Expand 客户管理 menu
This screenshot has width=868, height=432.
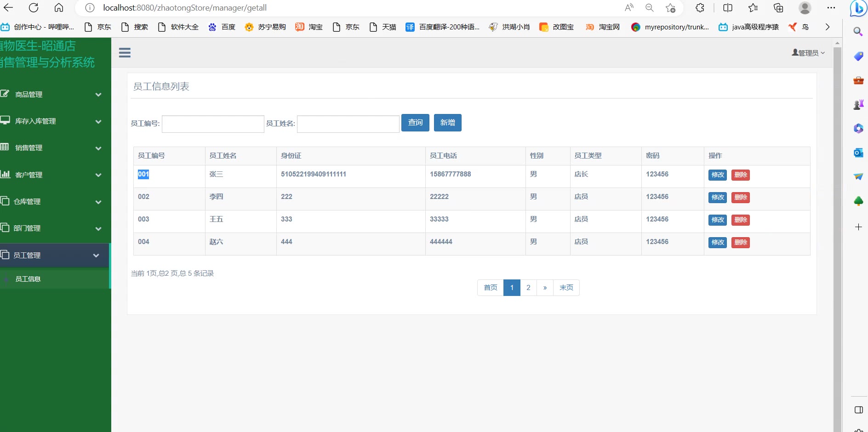[55, 175]
